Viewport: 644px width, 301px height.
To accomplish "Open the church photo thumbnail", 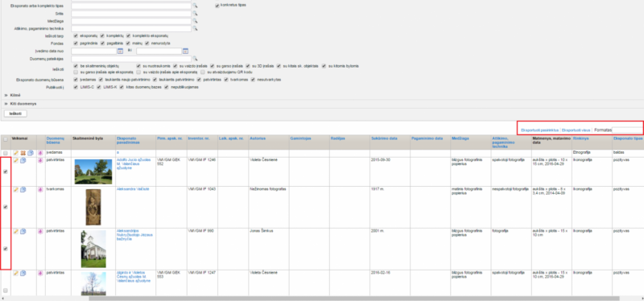I will [93, 249].
